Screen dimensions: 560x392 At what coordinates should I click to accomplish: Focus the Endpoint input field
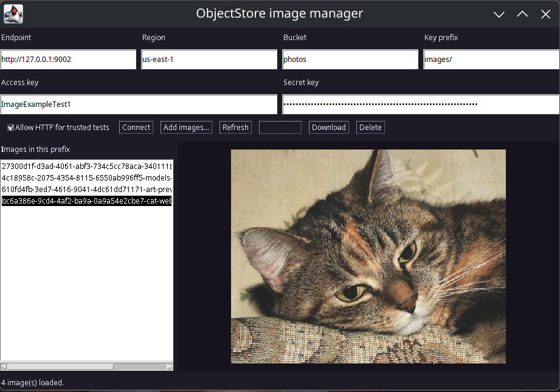tap(68, 60)
